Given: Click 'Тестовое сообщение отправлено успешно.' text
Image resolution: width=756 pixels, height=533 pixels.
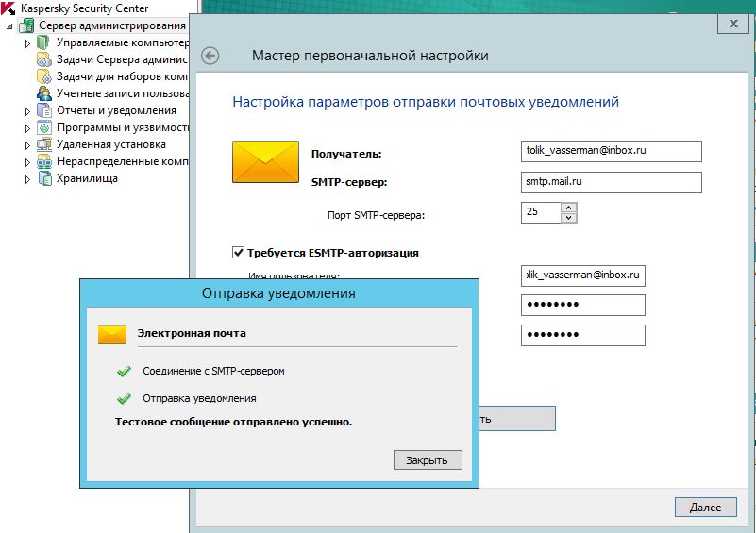Looking at the screenshot, I should [x=233, y=423].
